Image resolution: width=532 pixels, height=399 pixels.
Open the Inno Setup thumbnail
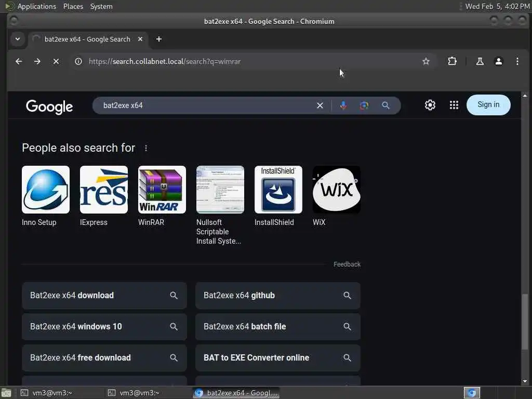coord(46,189)
